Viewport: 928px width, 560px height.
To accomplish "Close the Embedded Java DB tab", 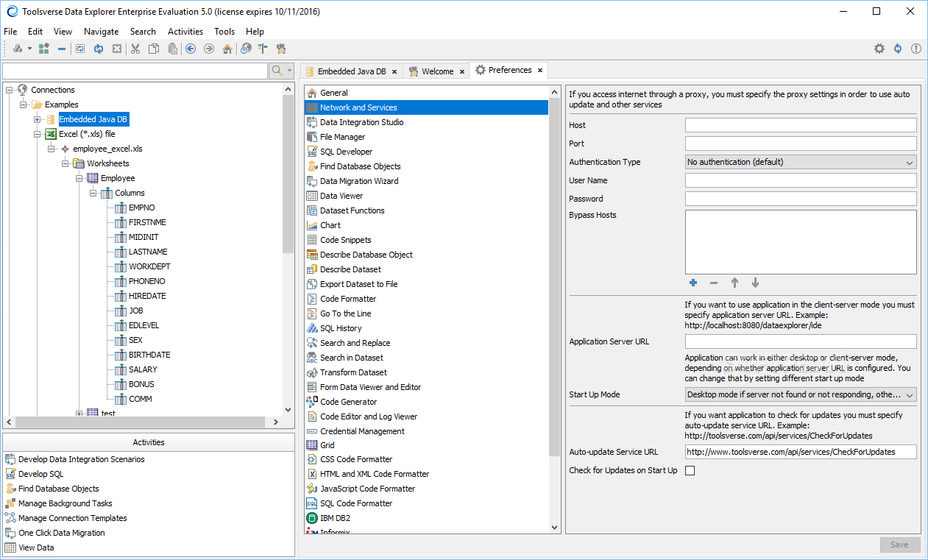I will 394,71.
